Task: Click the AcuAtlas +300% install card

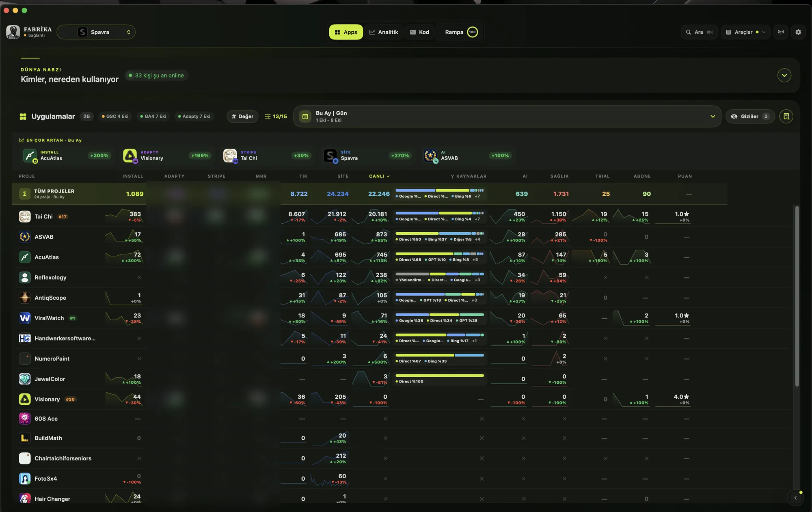Action: 66,156
